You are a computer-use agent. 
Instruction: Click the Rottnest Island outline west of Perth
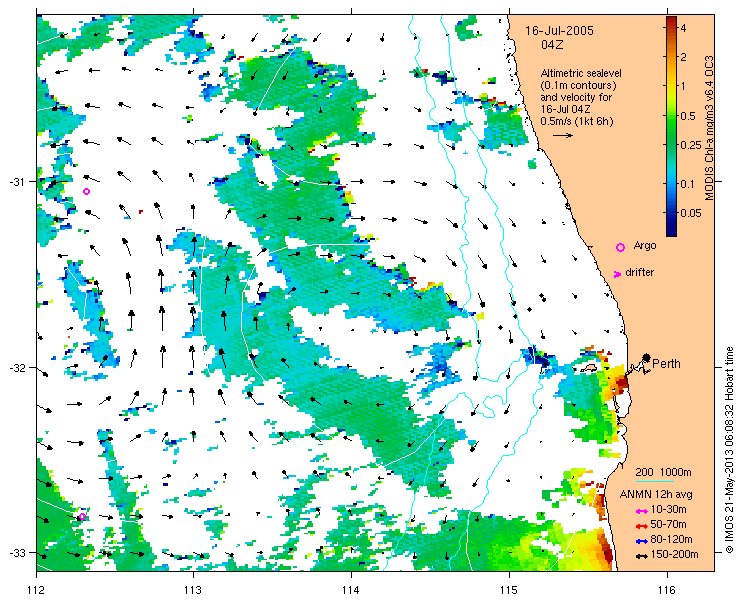(x=589, y=367)
